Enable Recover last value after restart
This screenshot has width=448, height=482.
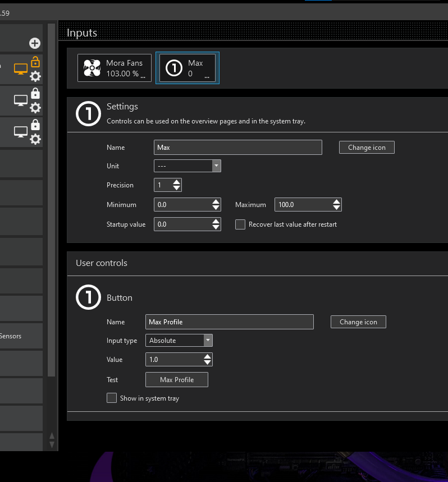click(240, 224)
